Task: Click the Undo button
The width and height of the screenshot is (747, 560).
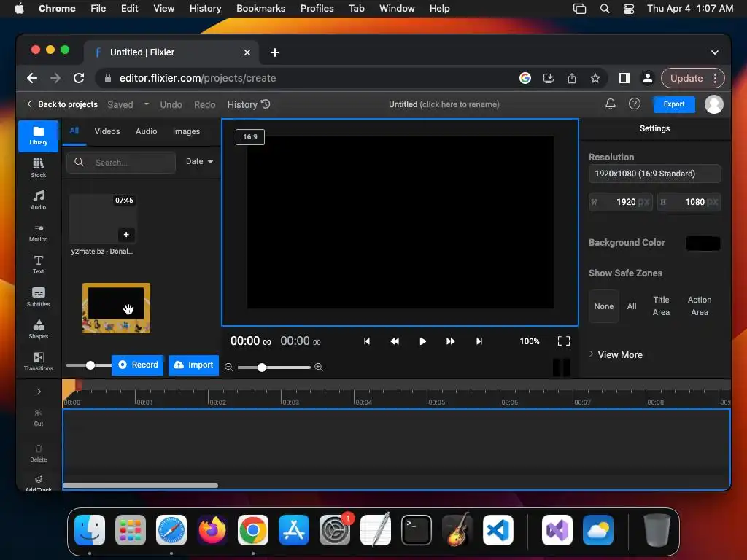Action: coord(171,104)
